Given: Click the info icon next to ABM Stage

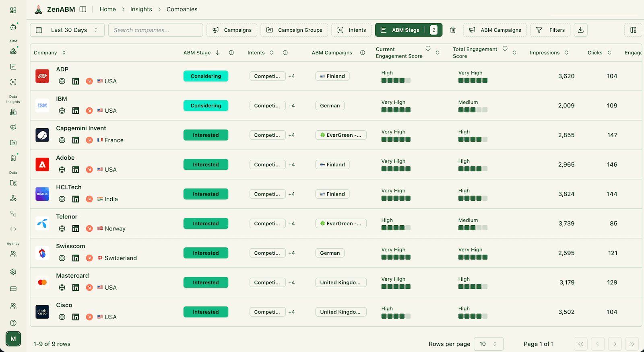Looking at the screenshot, I should 231,53.
